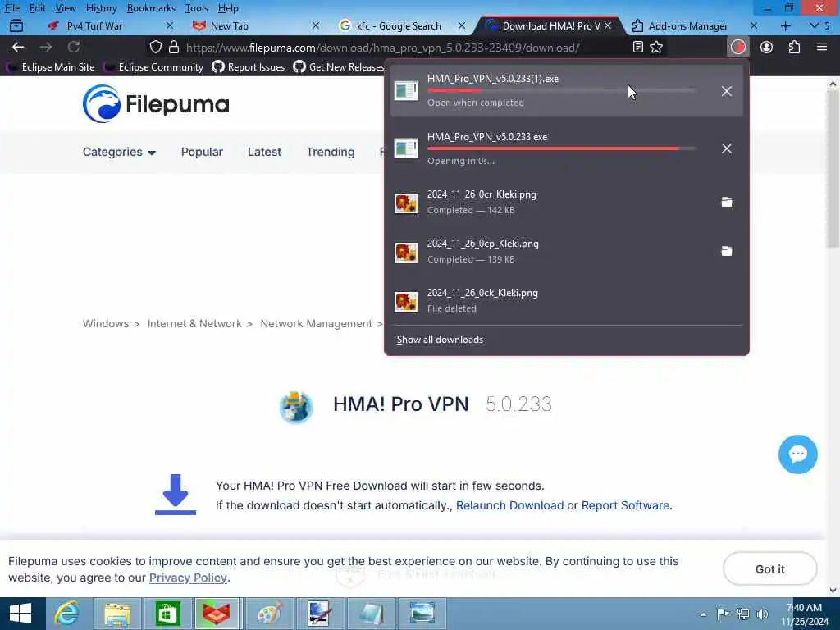Click Relaunch Download link
This screenshot has width=840, height=630.
coord(509,505)
